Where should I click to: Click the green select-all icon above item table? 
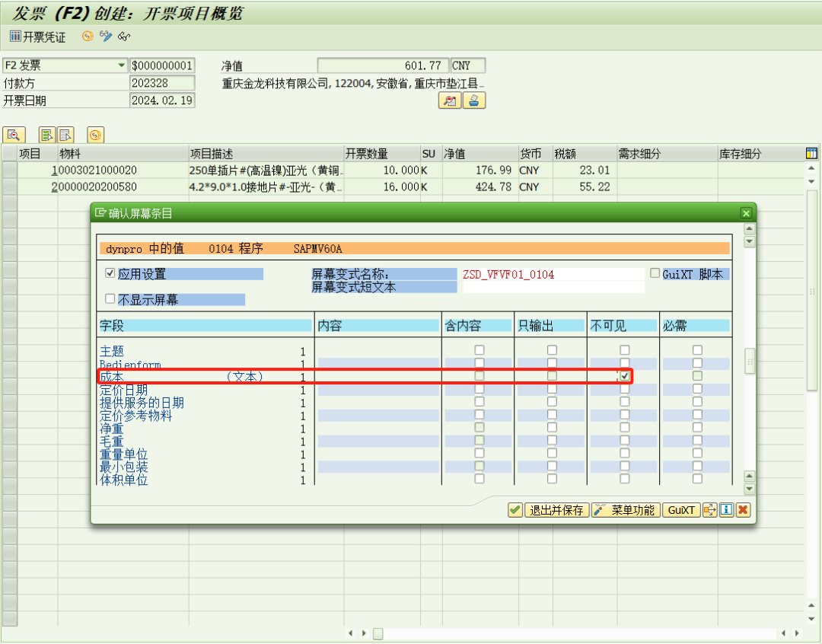tap(47, 135)
